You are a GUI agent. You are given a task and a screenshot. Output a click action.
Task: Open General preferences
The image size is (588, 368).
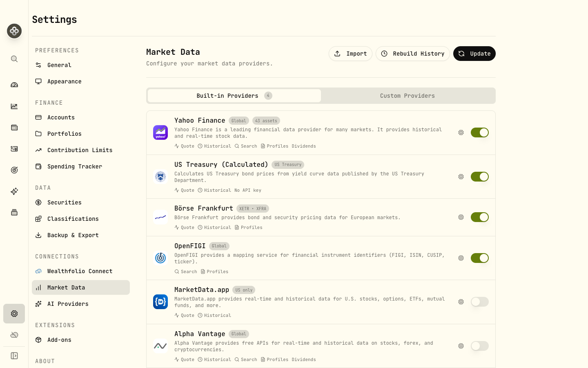coord(81,65)
